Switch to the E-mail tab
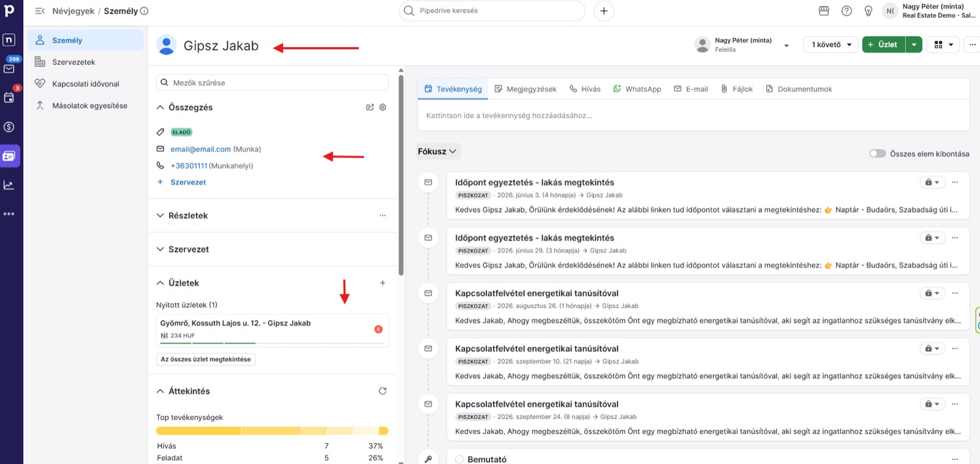The image size is (980, 464). 690,89
